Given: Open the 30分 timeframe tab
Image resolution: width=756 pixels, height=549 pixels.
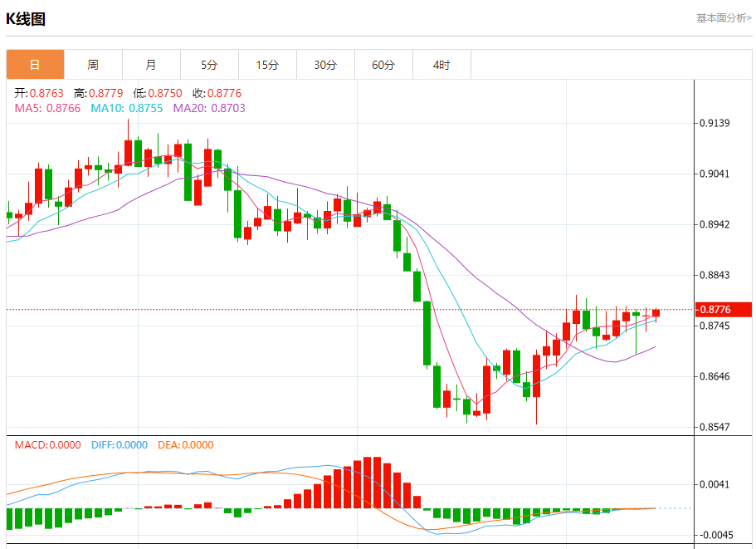Looking at the screenshot, I should 325,65.
